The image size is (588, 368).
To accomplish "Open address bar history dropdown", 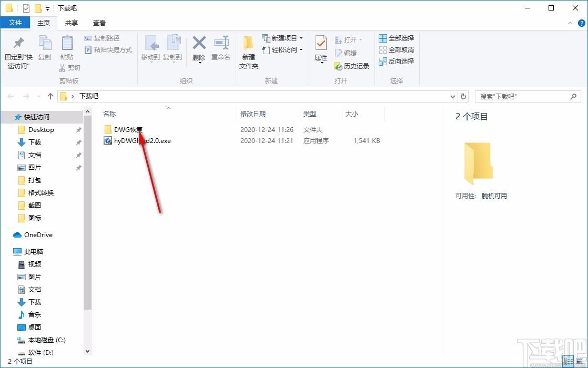I will click(453, 97).
